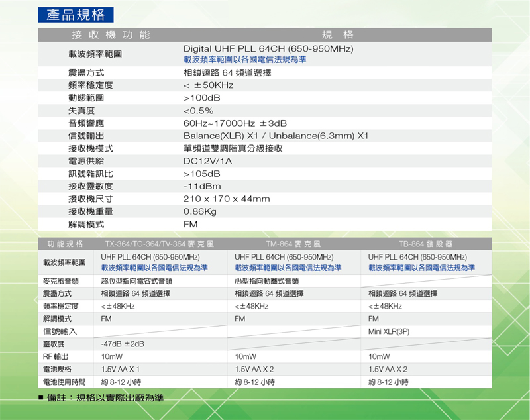Click 1.5V AA X 2 in the TM-864 column
The height and width of the screenshot is (420, 530).
click(254, 369)
